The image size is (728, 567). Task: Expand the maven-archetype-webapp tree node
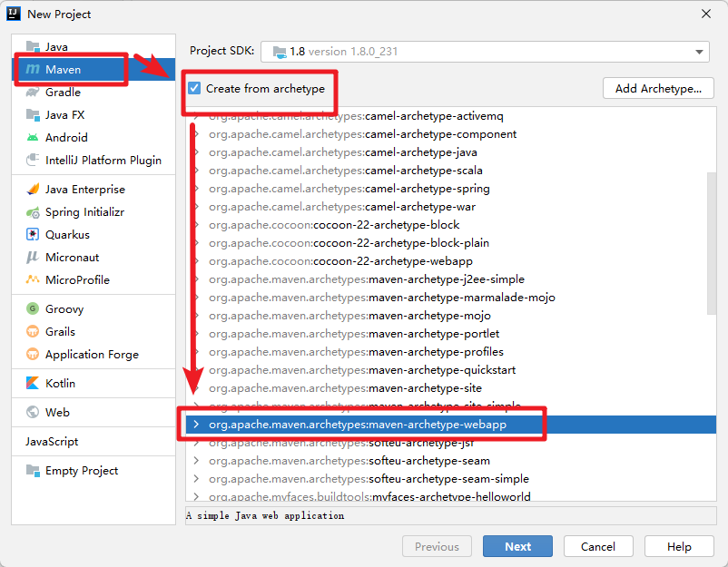point(196,424)
